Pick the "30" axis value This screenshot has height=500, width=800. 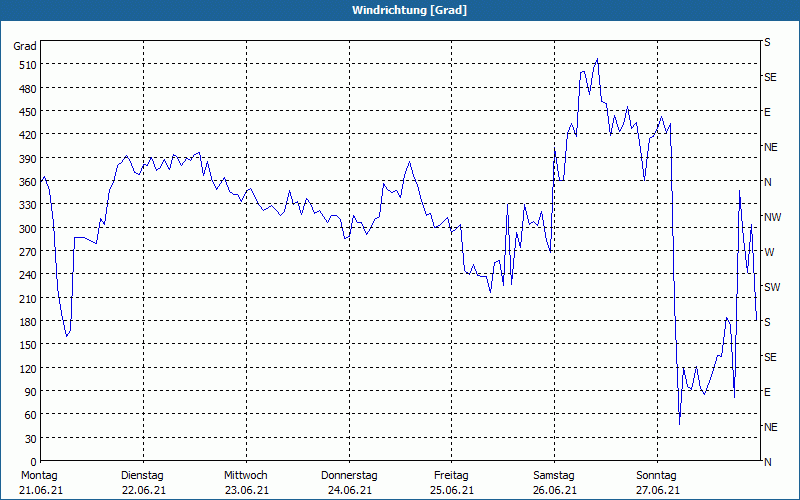pyautogui.click(x=31, y=439)
